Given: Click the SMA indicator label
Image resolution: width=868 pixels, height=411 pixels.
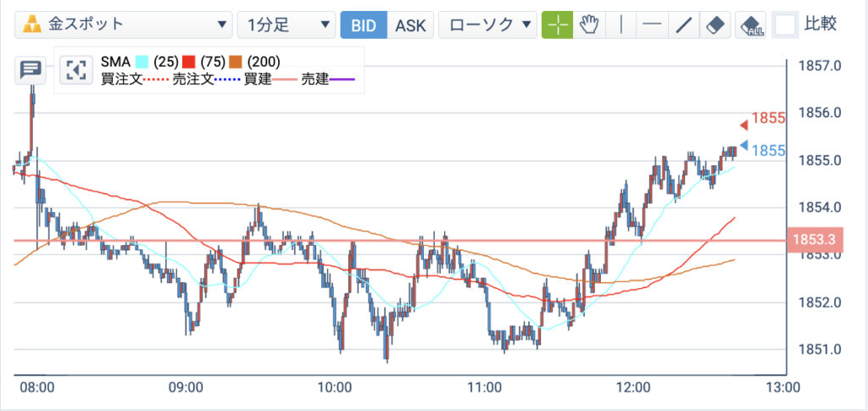Looking at the screenshot, I should coord(116,61).
